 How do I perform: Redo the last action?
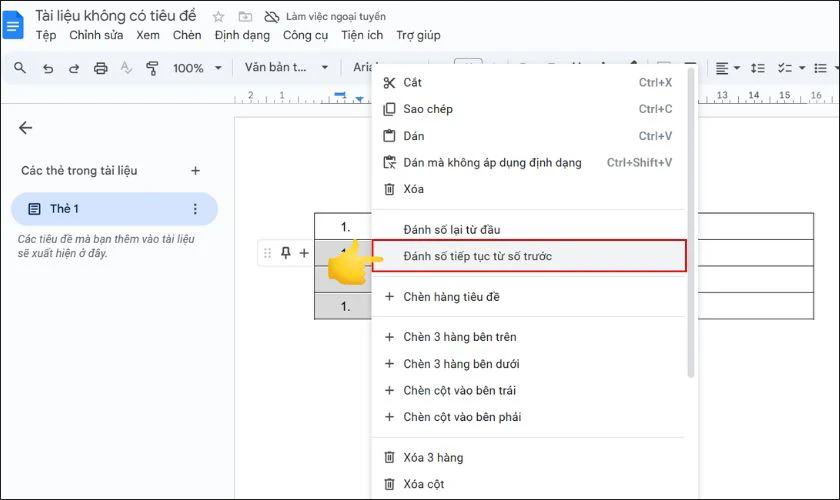pyautogui.click(x=74, y=68)
